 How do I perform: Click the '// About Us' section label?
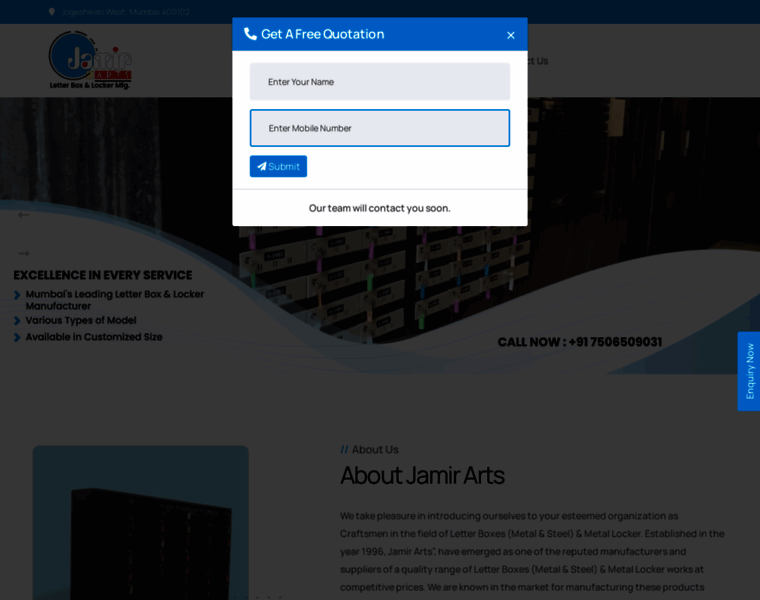point(369,450)
